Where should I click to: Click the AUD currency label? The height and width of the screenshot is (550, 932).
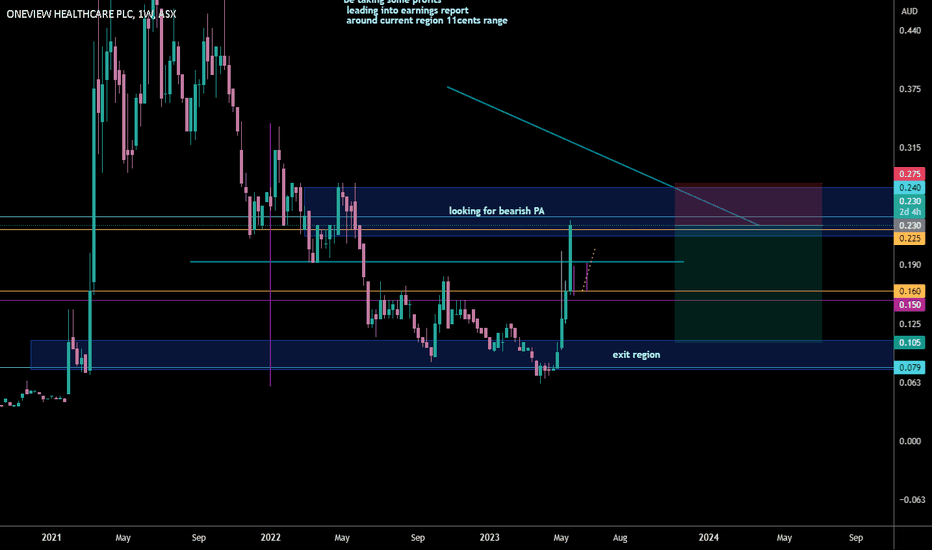tap(909, 11)
